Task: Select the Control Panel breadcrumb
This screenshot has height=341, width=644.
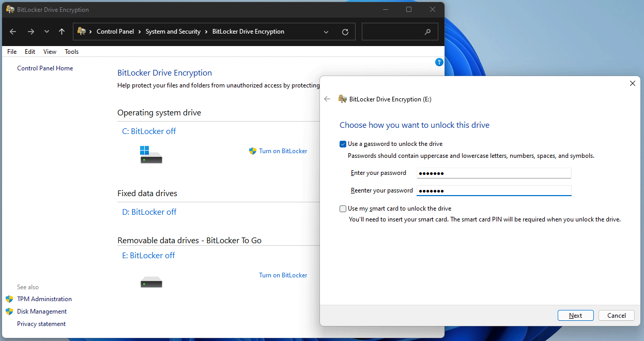Action: [115, 32]
